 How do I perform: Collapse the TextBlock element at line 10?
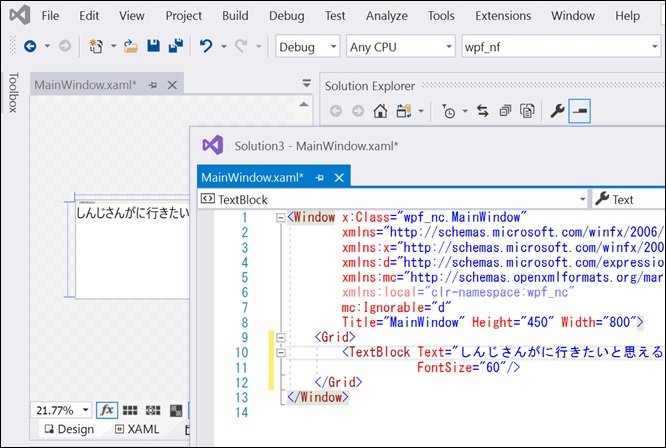click(280, 353)
